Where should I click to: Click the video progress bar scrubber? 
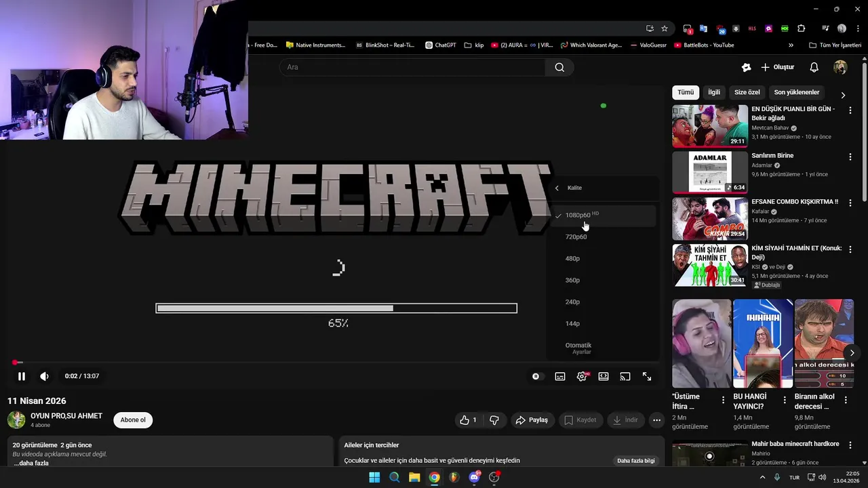[15, 363]
